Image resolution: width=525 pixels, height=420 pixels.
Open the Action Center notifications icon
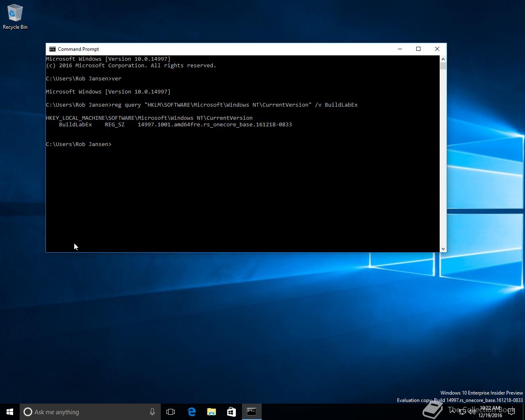point(511,412)
